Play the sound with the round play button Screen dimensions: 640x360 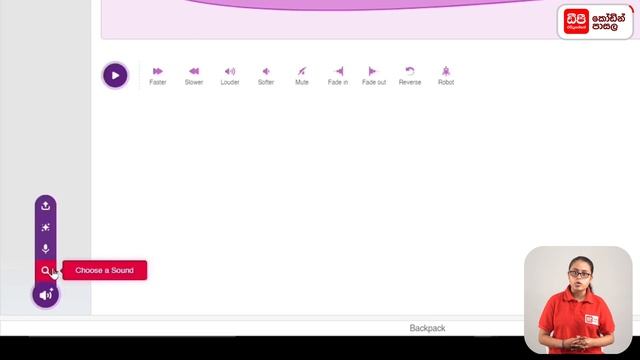click(x=115, y=76)
